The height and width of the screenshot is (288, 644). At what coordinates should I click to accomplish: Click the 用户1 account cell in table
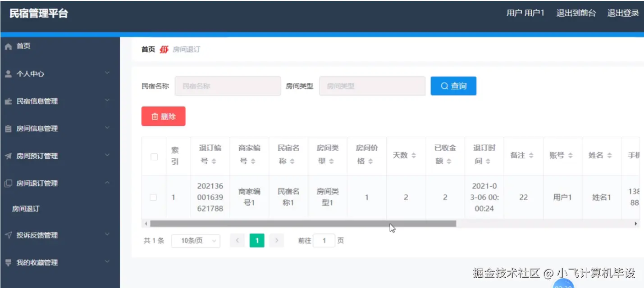562,198
